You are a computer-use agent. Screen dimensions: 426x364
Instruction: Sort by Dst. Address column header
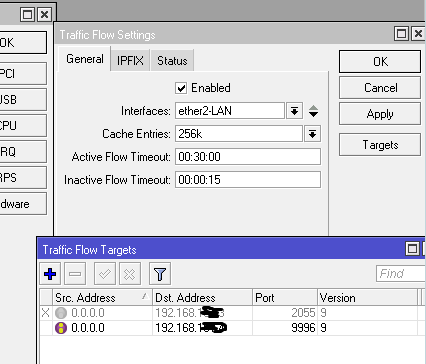coord(202,297)
